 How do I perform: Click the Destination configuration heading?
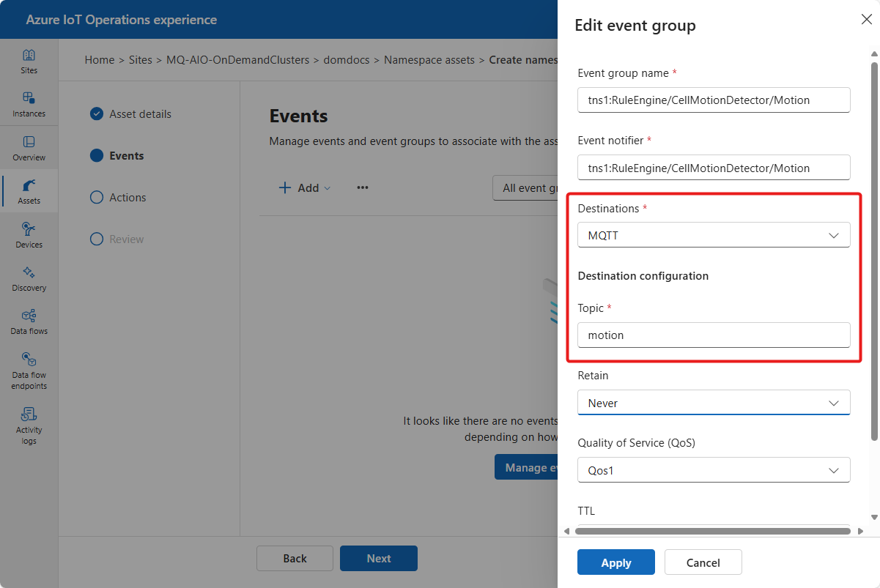click(x=643, y=276)
